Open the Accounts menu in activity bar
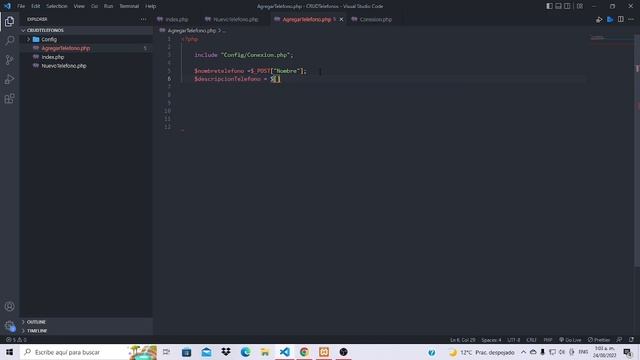 [x=9, y=306]
